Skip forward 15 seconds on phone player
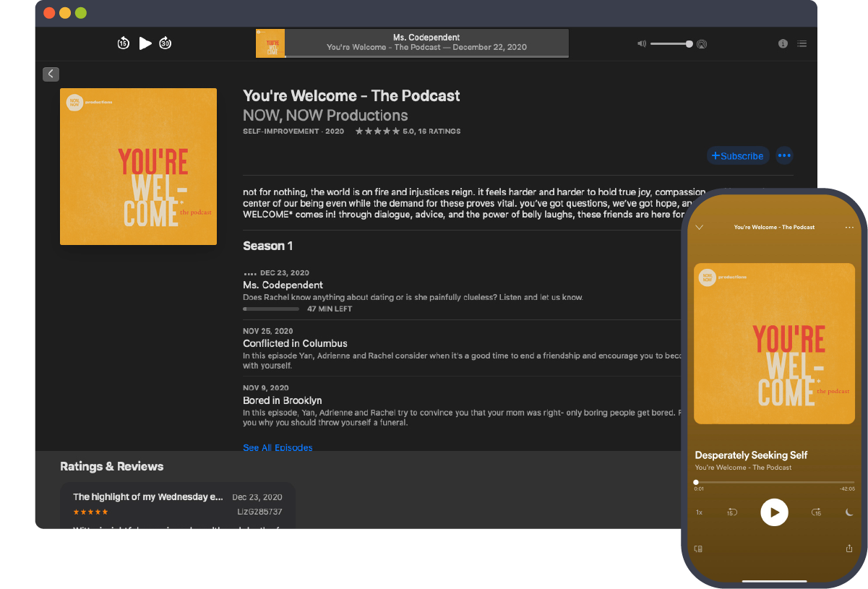868x589 pixels. tap(815, 512)
